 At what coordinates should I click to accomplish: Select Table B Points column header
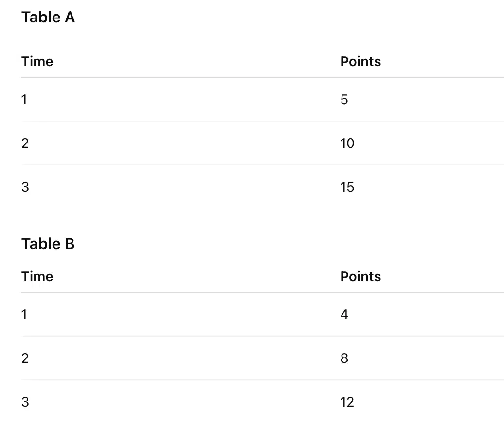pos(360,276)
